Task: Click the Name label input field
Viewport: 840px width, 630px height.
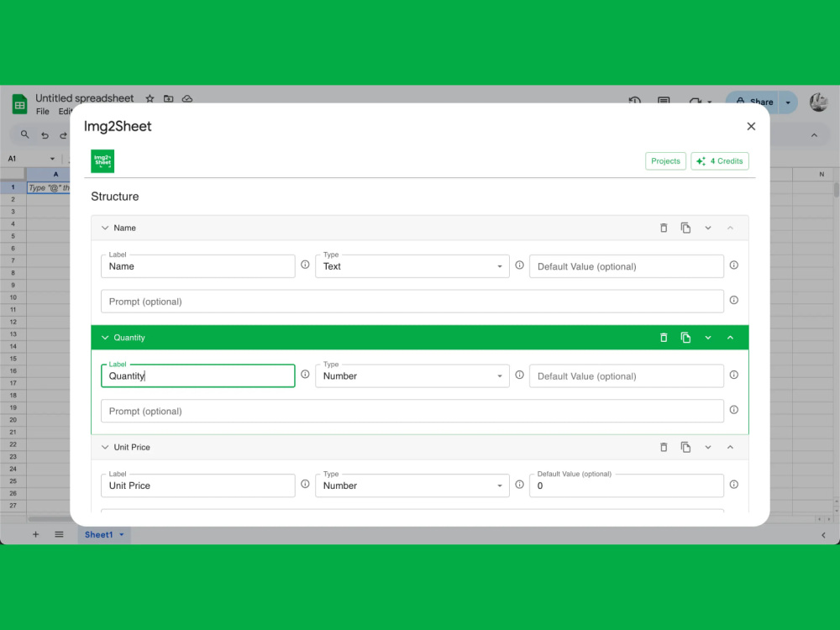Action: tap(197, 266)
